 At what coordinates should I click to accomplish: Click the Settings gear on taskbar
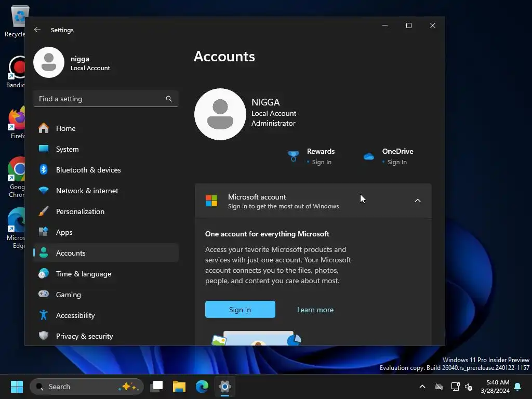(224, 387)
